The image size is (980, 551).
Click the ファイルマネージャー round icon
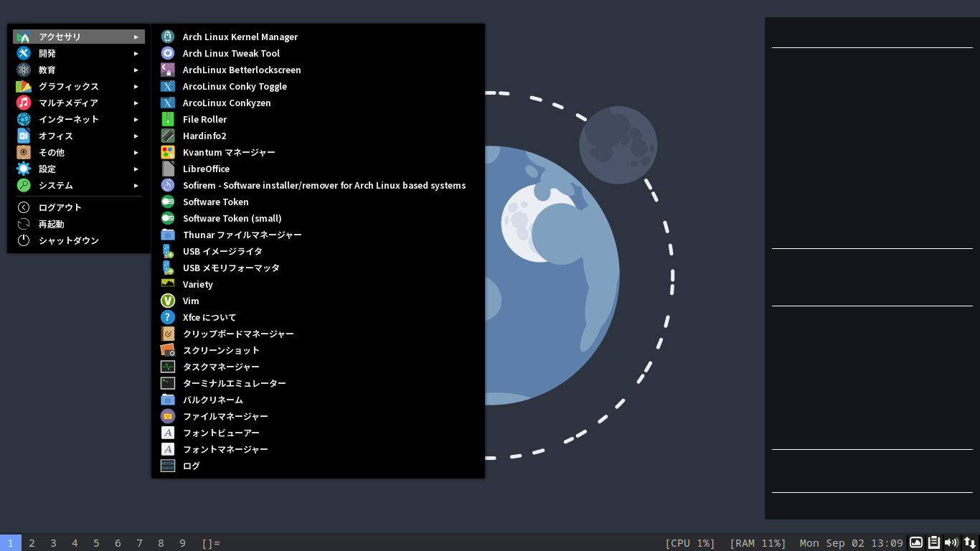tap(168, 416)
